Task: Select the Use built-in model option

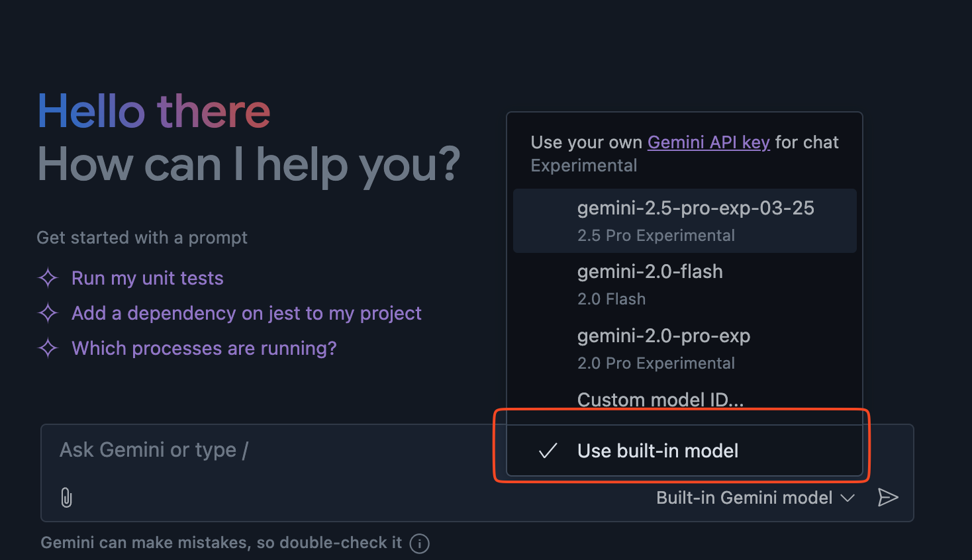Action: click(657, 451)
